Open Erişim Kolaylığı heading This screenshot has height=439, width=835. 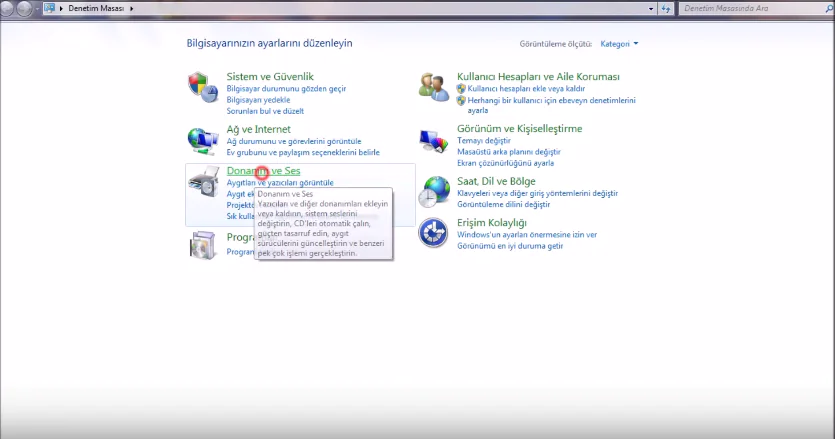[x=492, y=223]
